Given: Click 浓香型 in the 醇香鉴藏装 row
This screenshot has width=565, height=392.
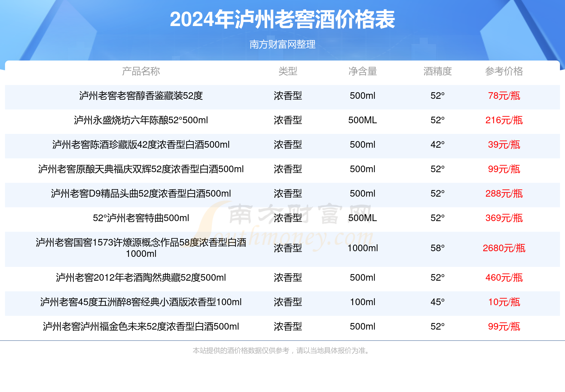Looking at the screenshot, I should (x=288, y=96).
